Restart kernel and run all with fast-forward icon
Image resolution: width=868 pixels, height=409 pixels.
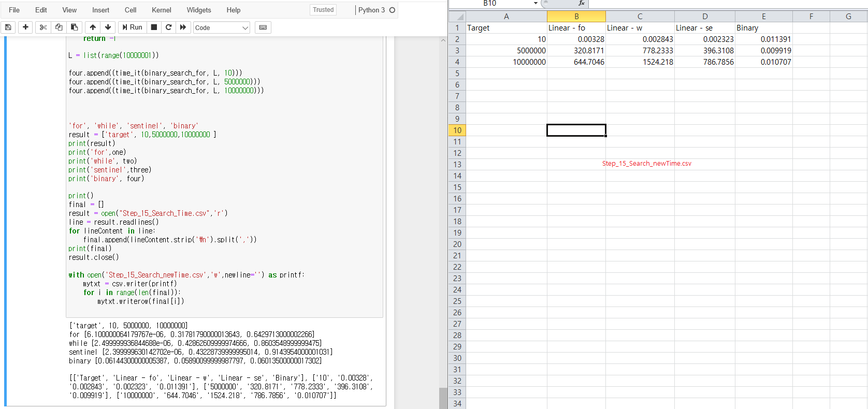pyautogui.click(x=183, y=27)
